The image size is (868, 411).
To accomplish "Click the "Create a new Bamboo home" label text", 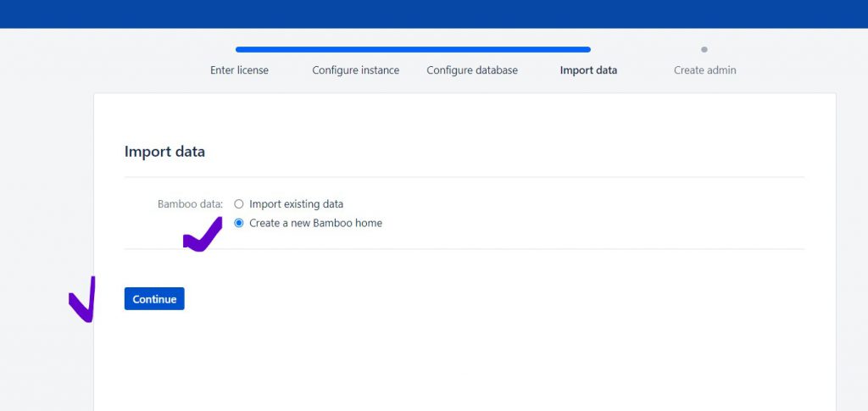I will pyautogui.click(x=315, y=224).
